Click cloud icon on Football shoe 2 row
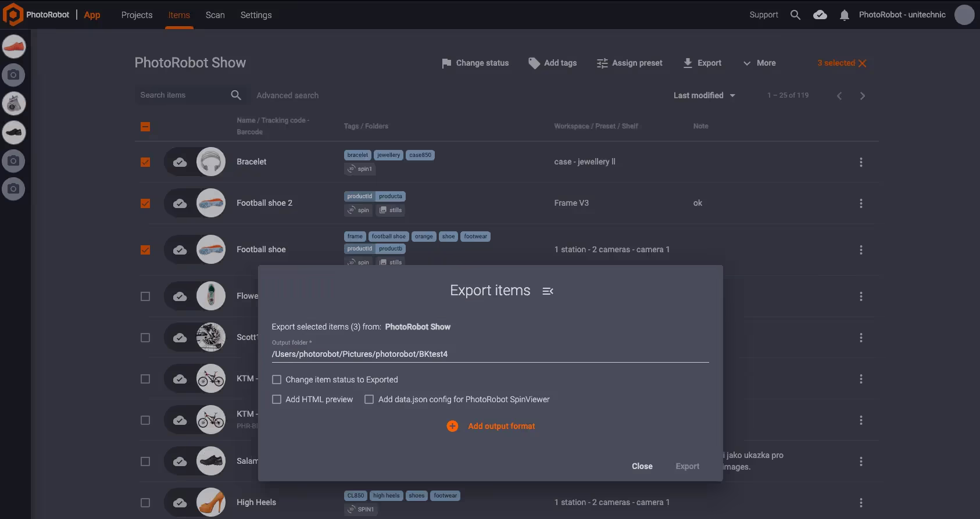Image resolution: width=980 pixels, height=519 pixels. coord(180,203)
